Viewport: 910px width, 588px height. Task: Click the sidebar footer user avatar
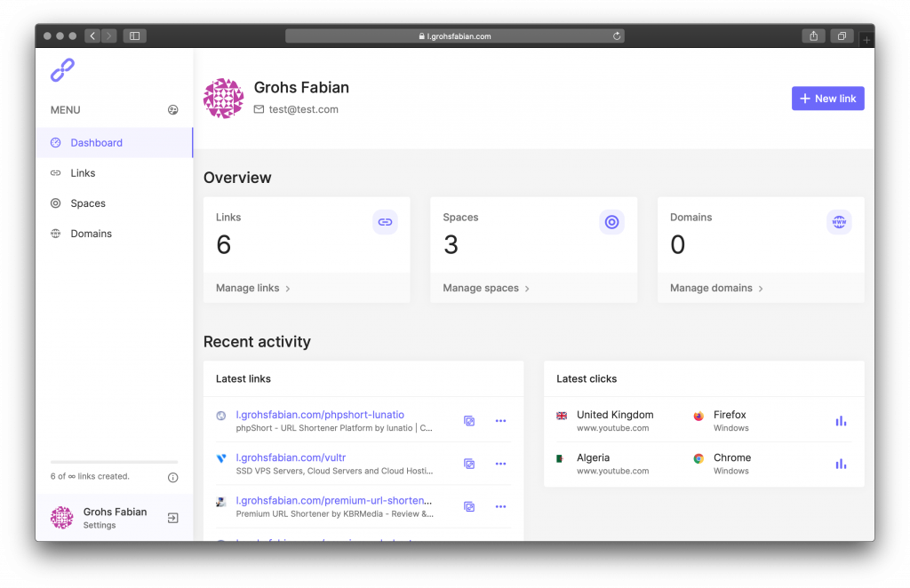pyautogui.click(x=62, y=518)
